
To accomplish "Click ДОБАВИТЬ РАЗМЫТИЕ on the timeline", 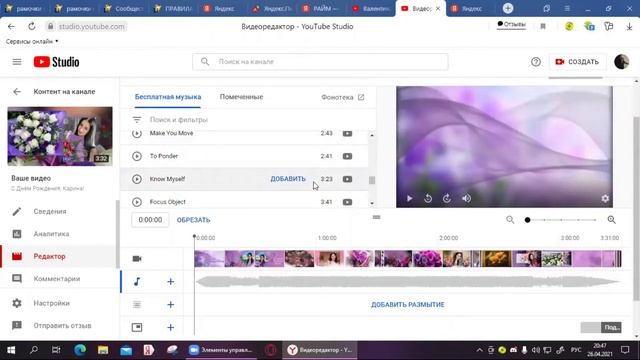I will pos(407,305).
